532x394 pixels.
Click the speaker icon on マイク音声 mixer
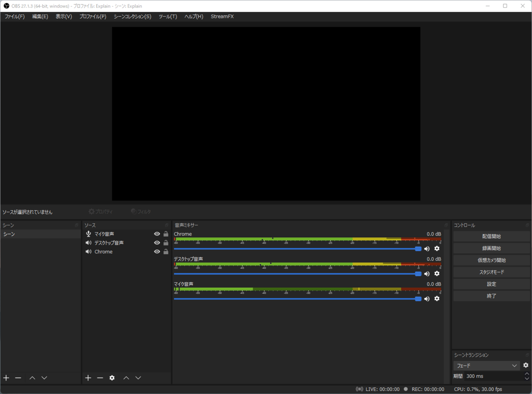pyautogui.click(x=427, y=299)
